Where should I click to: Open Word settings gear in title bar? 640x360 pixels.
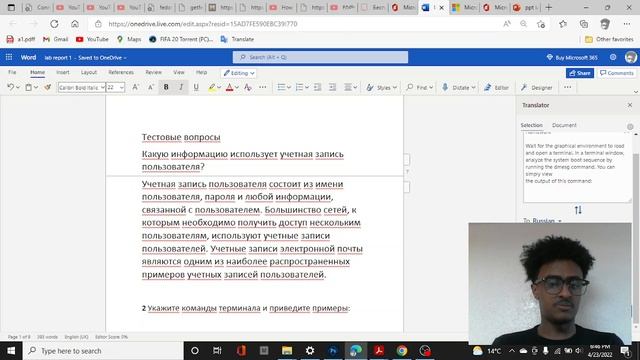[x=613, y=58]
